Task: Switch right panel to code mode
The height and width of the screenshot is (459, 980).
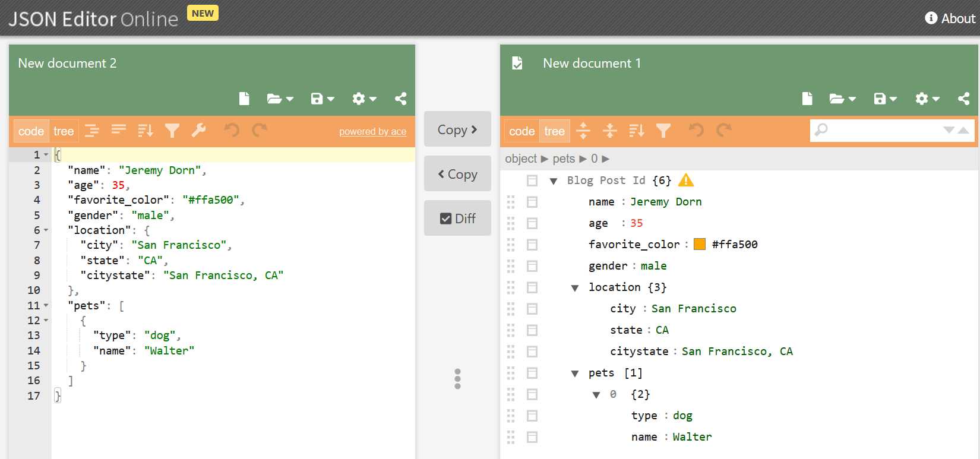Action: pyautogui.click(x=522, y=131)
